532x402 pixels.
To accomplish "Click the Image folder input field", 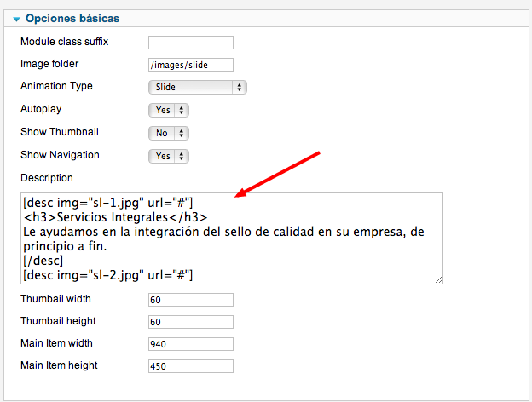I will 191,65.
